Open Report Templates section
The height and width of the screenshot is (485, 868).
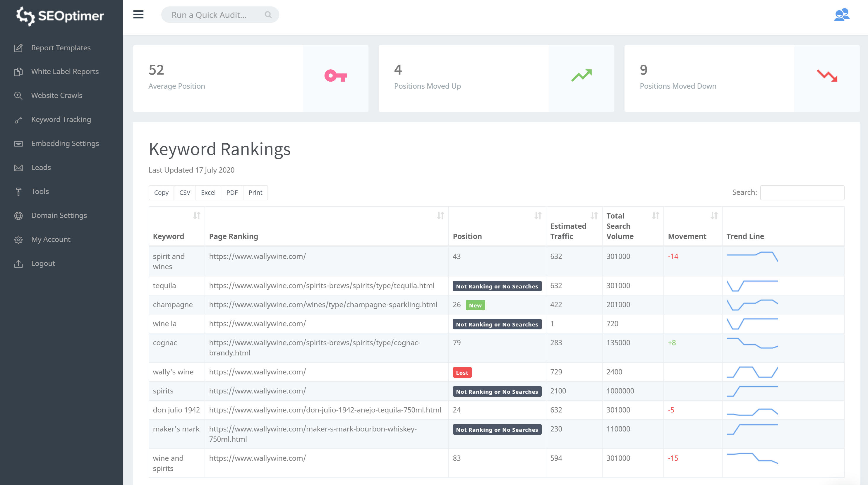[x=61, y=48]
